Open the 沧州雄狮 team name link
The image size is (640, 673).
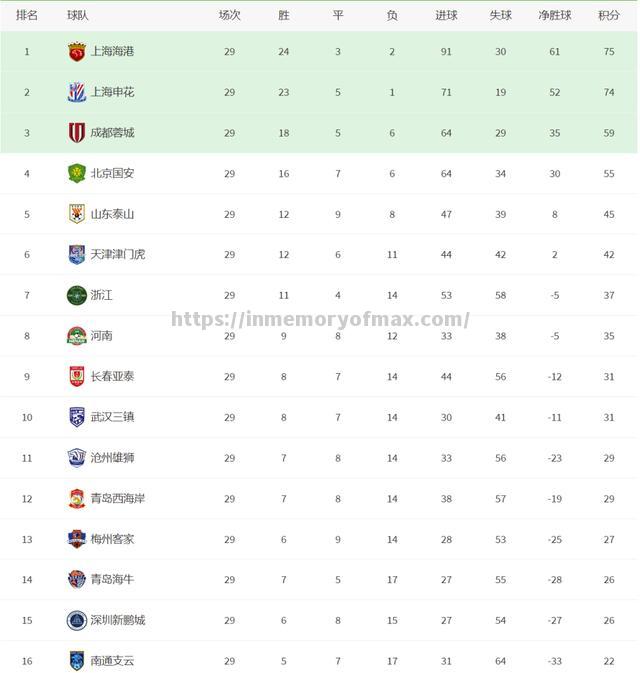coord(112,458)
